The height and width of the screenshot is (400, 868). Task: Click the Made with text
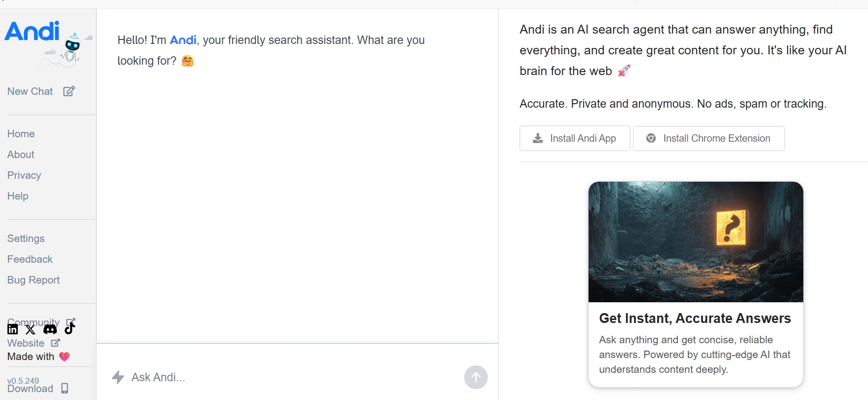tap(31, 357)
